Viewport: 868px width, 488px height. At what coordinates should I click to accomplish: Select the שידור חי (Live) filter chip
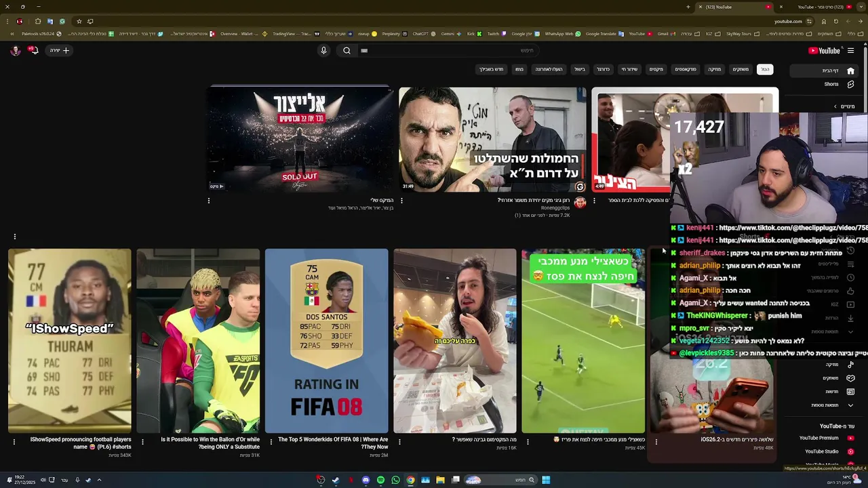click(629, 69)
